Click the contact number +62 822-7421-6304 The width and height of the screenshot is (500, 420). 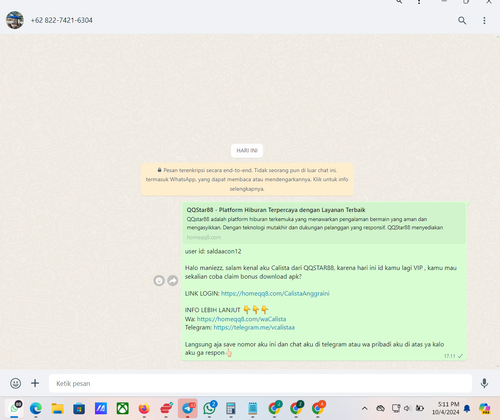pyautogui.click(x=62, y=20)
